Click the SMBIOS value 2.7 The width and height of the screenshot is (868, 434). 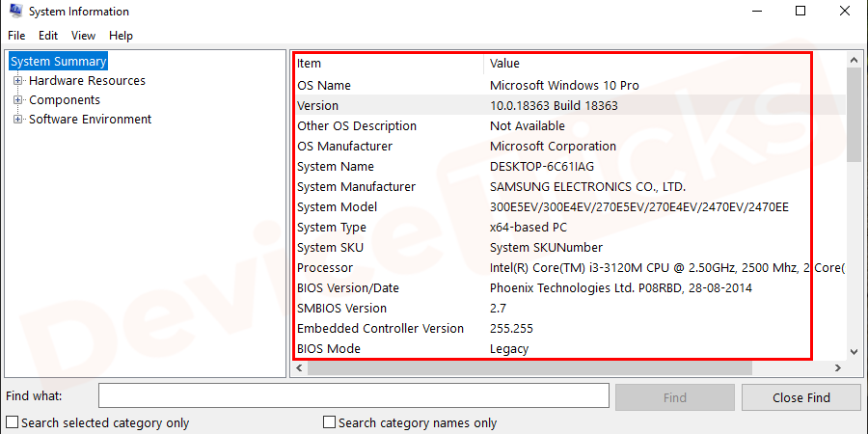(499, 309)
